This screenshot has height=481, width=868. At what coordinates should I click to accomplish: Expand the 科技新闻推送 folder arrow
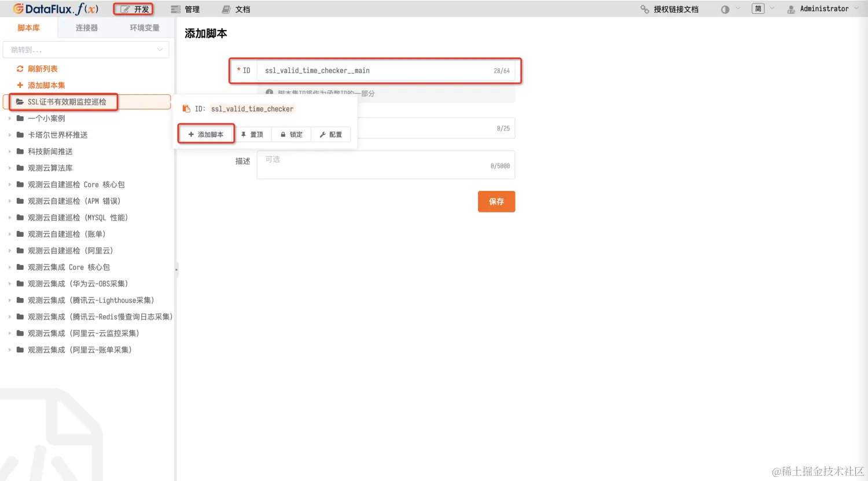click(x=9, y=152)
